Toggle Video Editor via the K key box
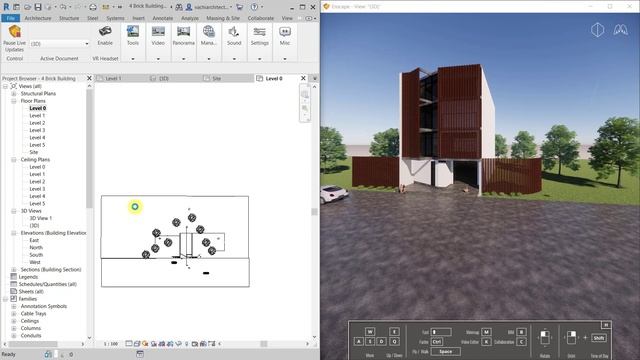This screenshot has width=640, height=360. click(486, 342)
